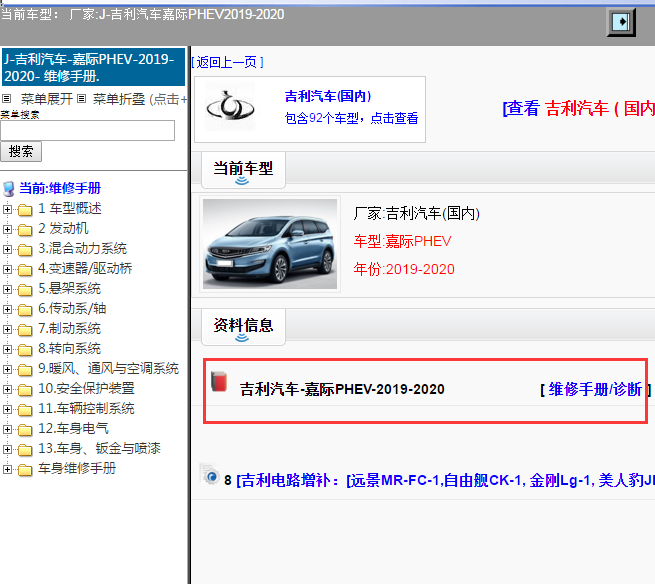Click the 菜单折叠 text label
This screenshot has width=655, height=584.
click(x=119, y=99)
